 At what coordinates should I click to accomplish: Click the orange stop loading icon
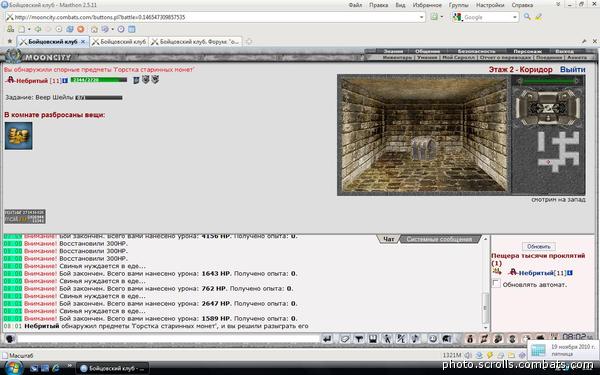[x=81, y=29]
